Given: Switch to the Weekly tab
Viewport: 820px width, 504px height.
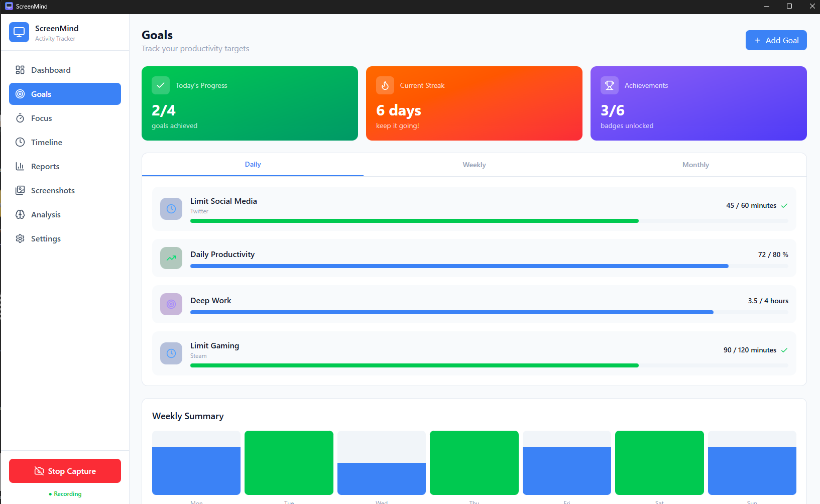Looking at the screenshot, I should coord(474,164).
